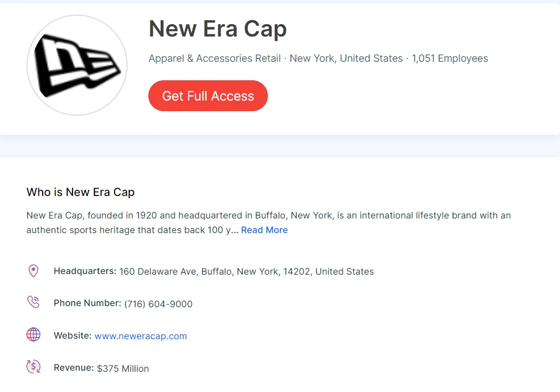Click the 1,051 Employees count text

(450, 58)
